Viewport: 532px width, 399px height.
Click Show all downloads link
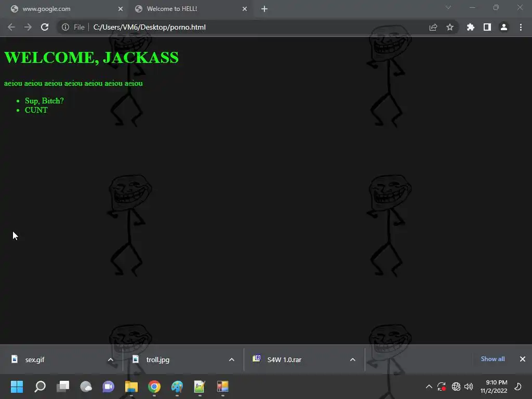493,359
